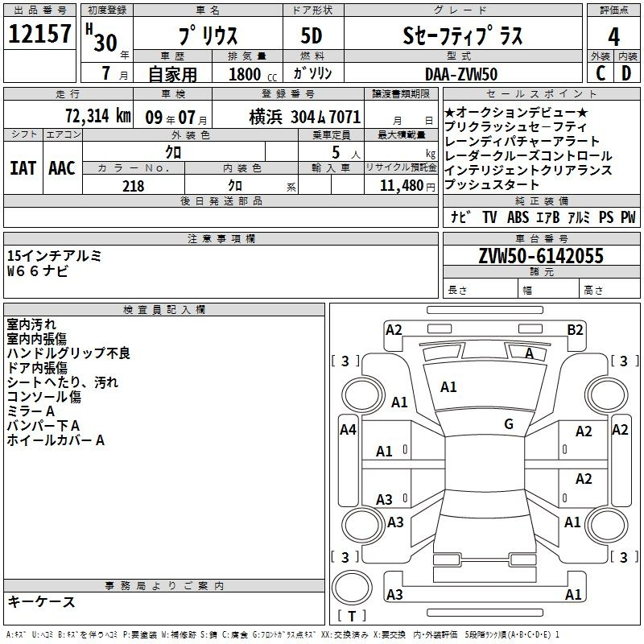Click the air conditioner type AAC
Image resolution: width=644 pixels, height=644 pixels.
click(x=62, y=168)
